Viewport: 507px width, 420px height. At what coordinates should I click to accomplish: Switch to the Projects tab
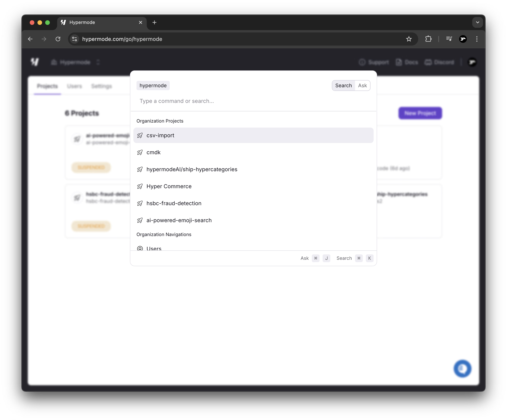(x=47, y=86)
